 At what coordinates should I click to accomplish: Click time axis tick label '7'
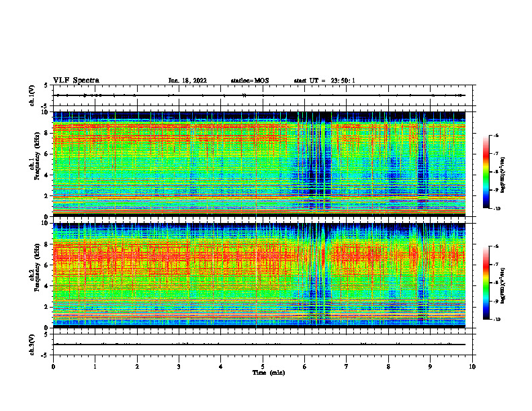[x=347, y=367]
